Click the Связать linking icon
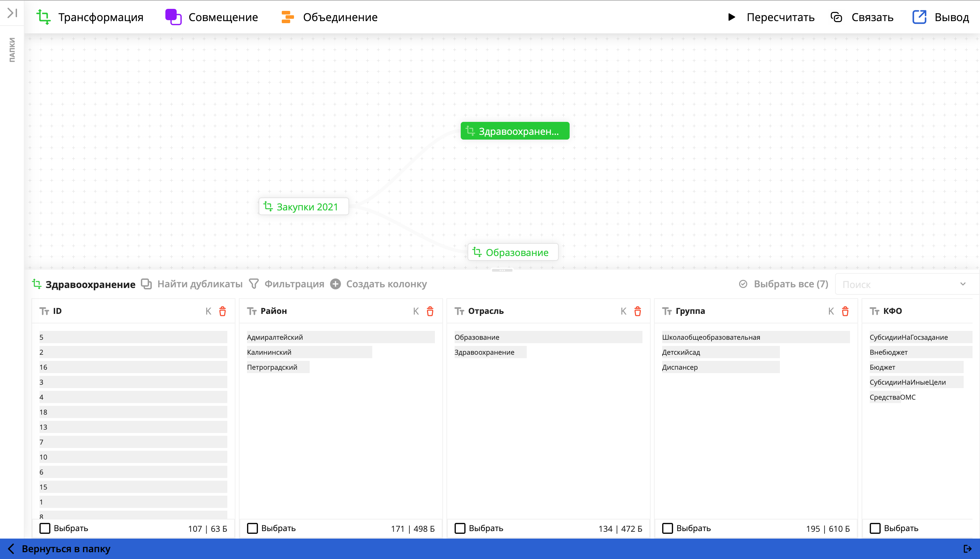This screenshot has width=980, height=559. pos(836,17)
